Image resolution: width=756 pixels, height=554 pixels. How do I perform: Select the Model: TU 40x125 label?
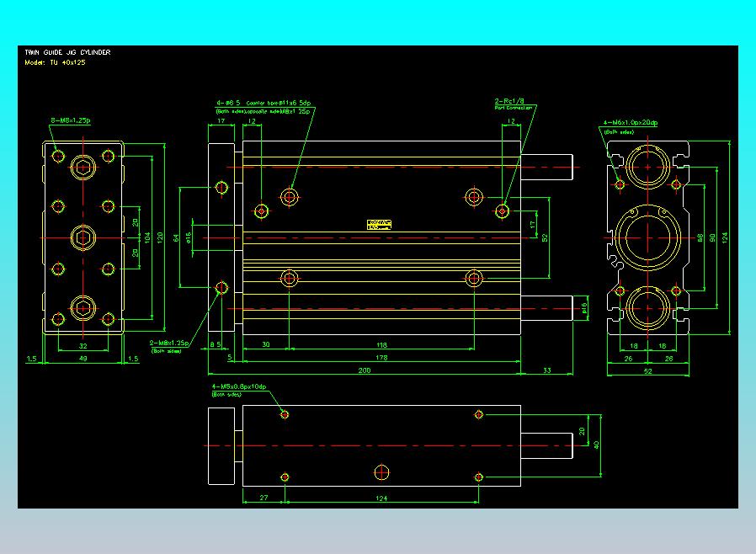coord(55,62)
